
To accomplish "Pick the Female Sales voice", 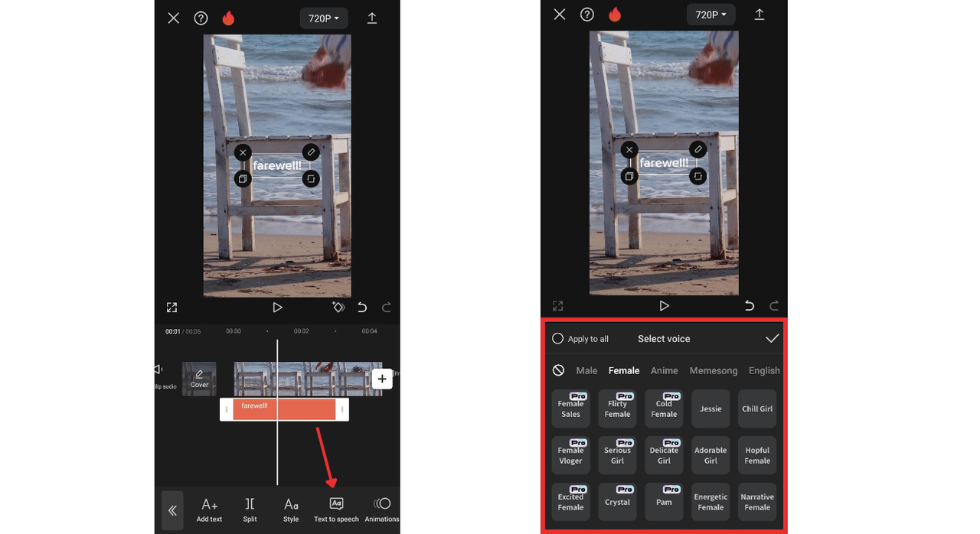I will coord(571,409).
